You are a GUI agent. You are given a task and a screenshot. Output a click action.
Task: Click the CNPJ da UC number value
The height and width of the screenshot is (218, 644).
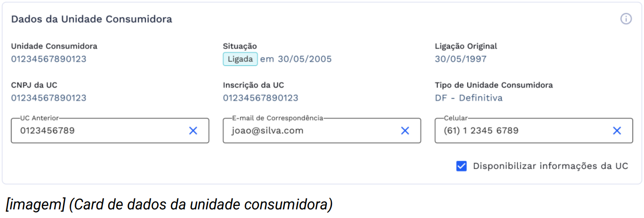coord(49,98)
